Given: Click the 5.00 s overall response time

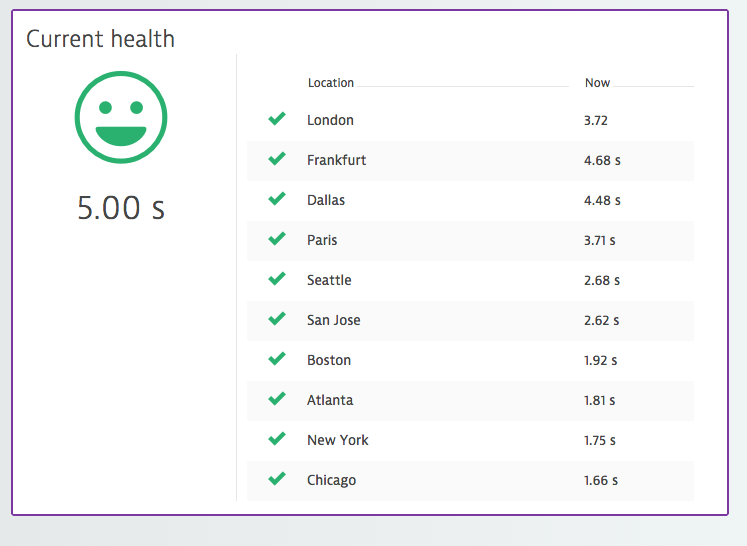Looking at the screenshot, I should pyautogui.click(x=121, y=208).
